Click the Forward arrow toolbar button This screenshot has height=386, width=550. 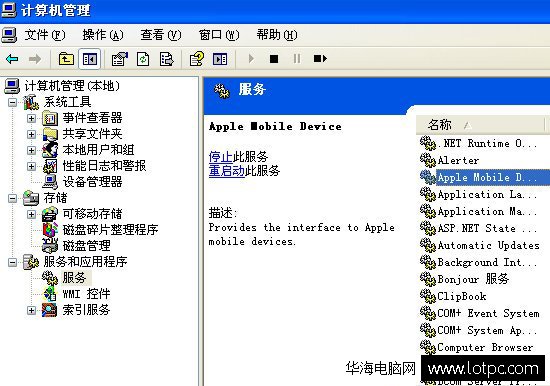[x=35, y=59]
